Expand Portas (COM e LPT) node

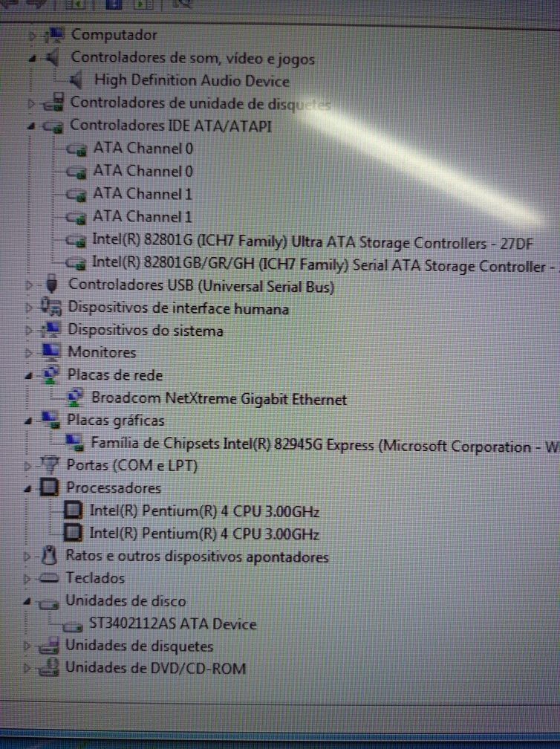(x=27, y=466)
